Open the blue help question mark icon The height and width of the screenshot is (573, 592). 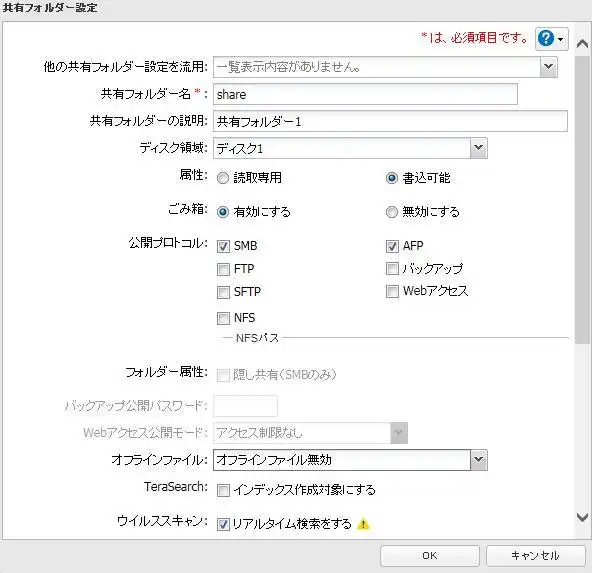(x=546, y=38)
